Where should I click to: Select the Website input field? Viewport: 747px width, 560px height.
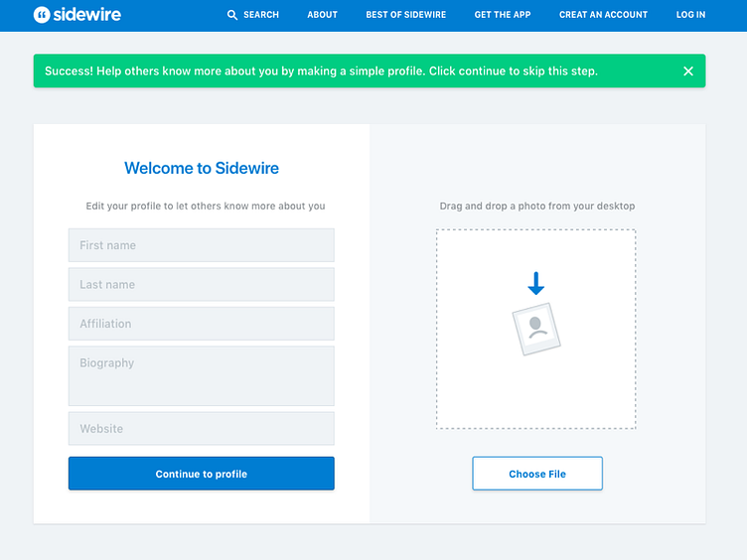[x=201, y=429]
